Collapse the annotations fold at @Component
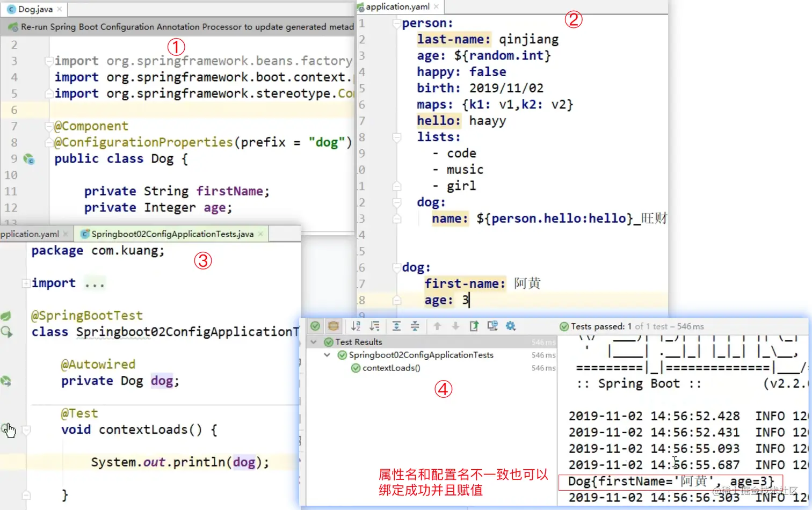 click(49, 126)
